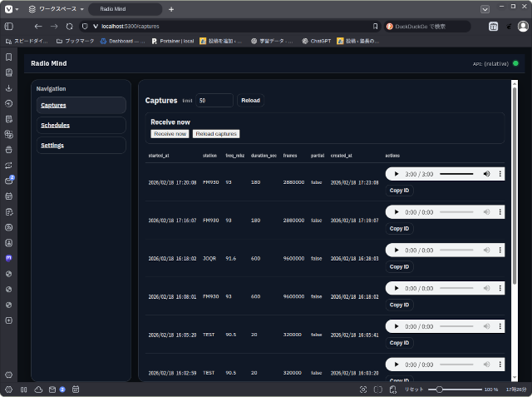Expand the tab list dropdown arrow at top right
532x397 pixels.
click(485, 9)
